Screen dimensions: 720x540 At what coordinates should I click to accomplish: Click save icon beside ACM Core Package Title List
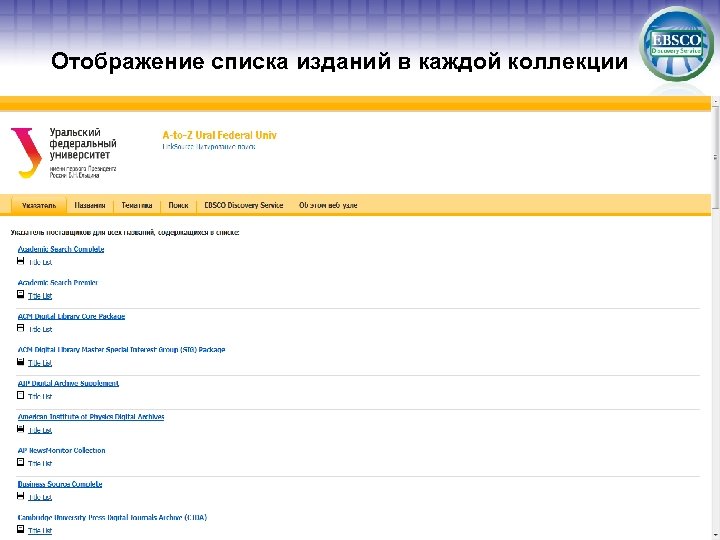click(x=21, y=328)
